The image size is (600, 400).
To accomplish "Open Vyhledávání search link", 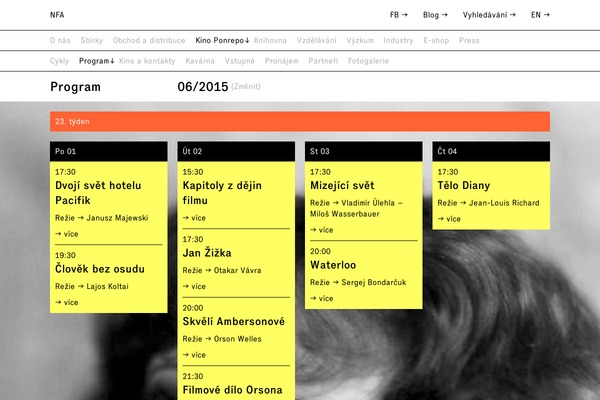I will click(489, 15).
